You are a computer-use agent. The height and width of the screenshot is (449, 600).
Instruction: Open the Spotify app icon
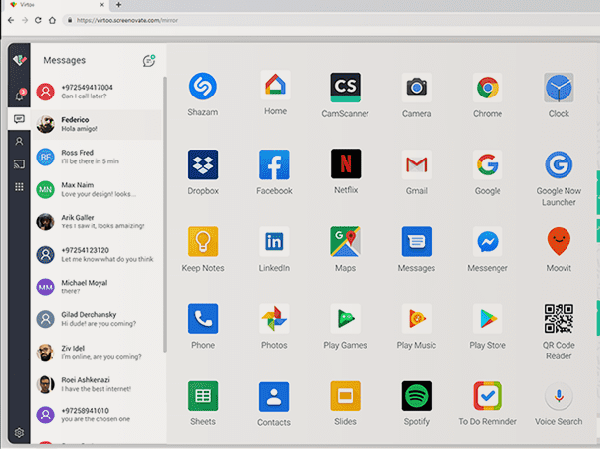[x=416, y=395]
